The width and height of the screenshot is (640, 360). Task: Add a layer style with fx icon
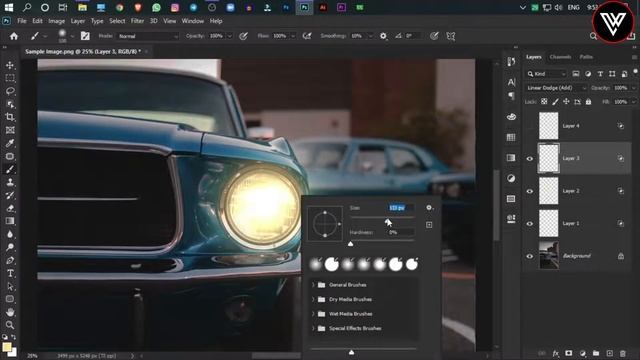pos(556,353)
